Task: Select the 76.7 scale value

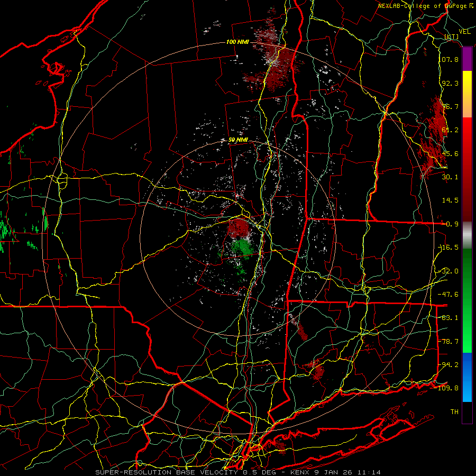Action: pos(450,106)
